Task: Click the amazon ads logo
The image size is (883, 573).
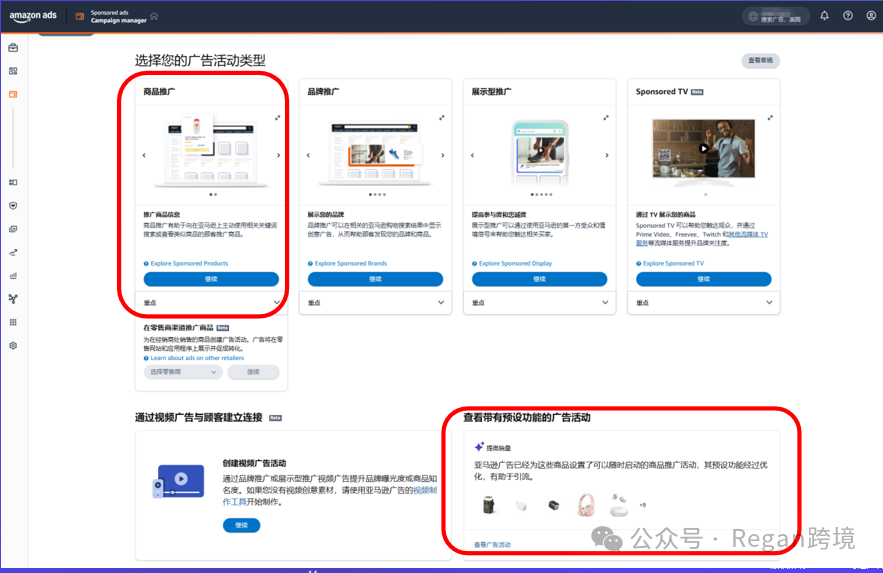Action: (33, 16)
